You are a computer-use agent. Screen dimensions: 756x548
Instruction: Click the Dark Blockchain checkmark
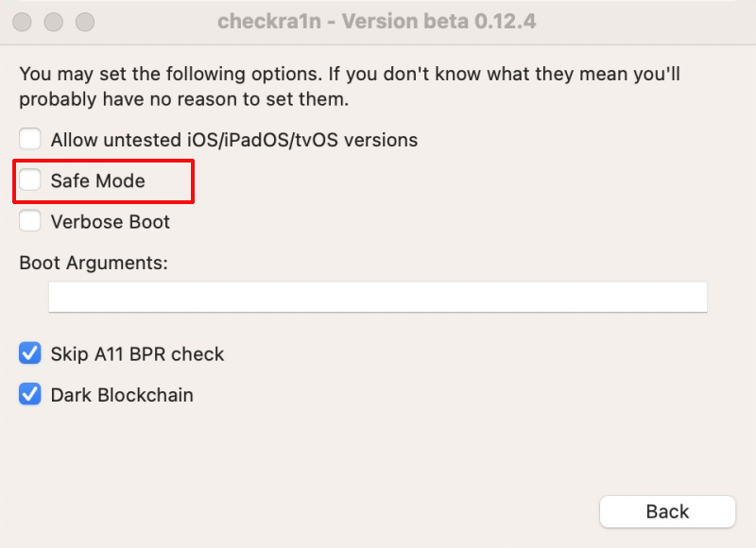tap(29, 394)
